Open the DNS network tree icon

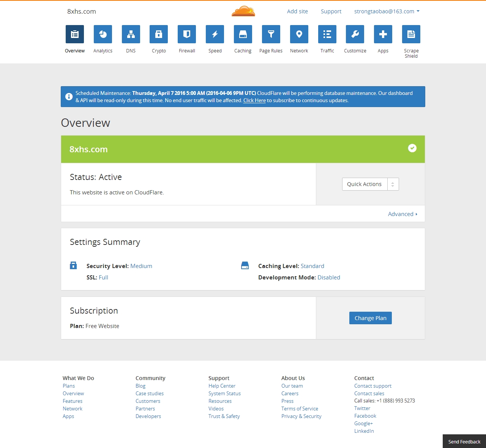pyautogui.click(x=131, y=34)
